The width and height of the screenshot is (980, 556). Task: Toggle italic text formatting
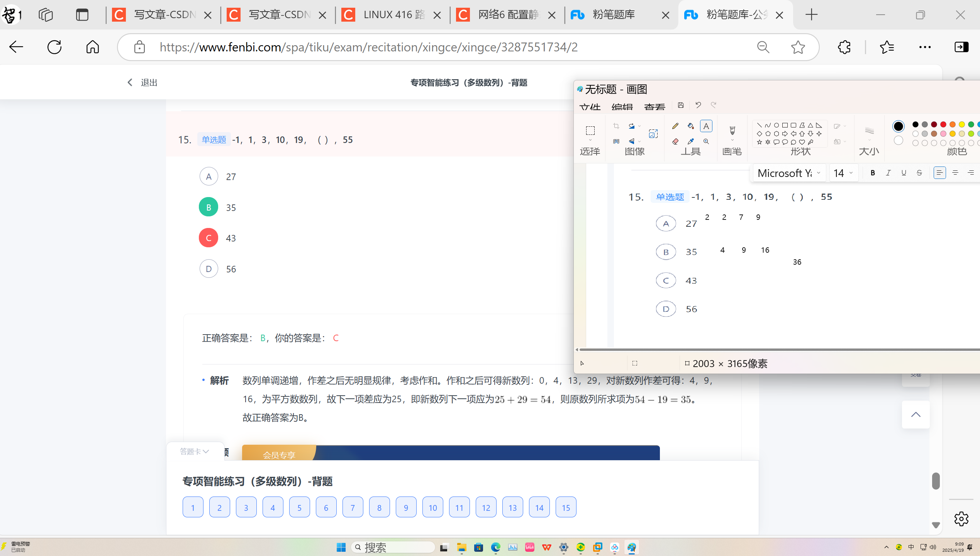coord(888,173)
